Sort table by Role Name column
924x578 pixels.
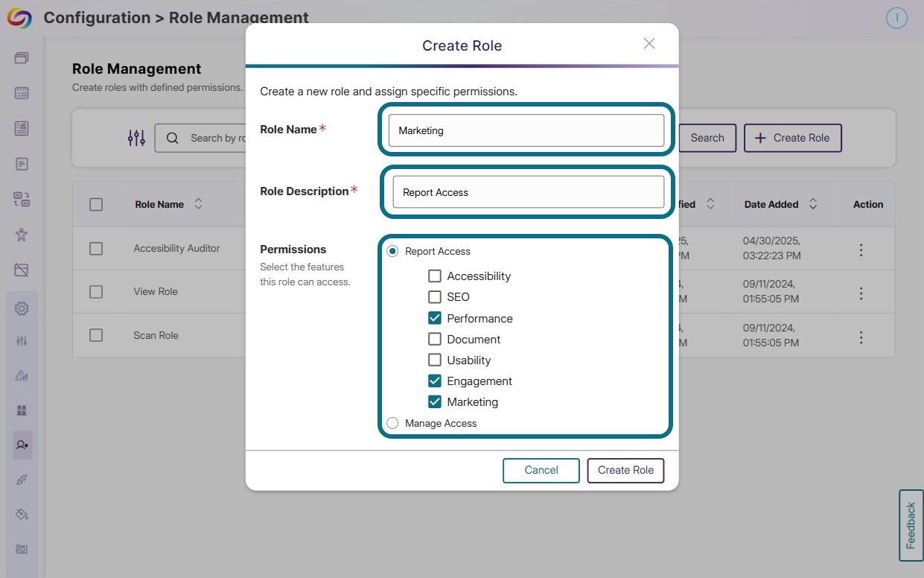click(x=198, y=204)
